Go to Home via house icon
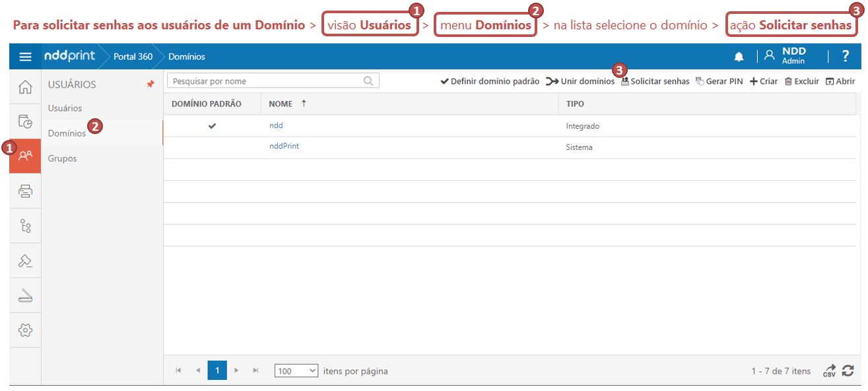868x391 pixels. pos(25,87)
